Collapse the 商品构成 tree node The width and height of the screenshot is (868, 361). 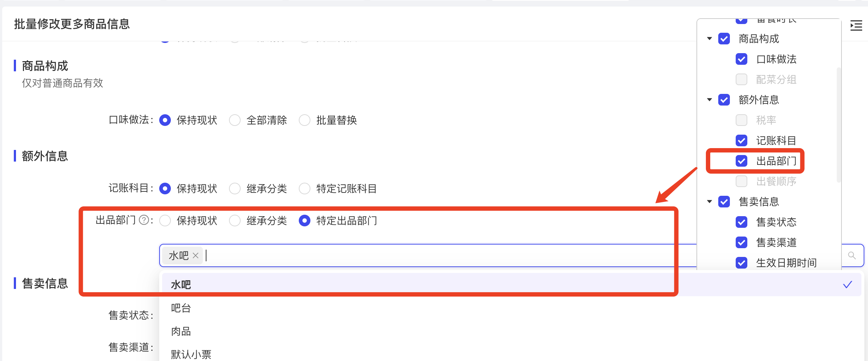pyautogui.click(x=710, y=39)
